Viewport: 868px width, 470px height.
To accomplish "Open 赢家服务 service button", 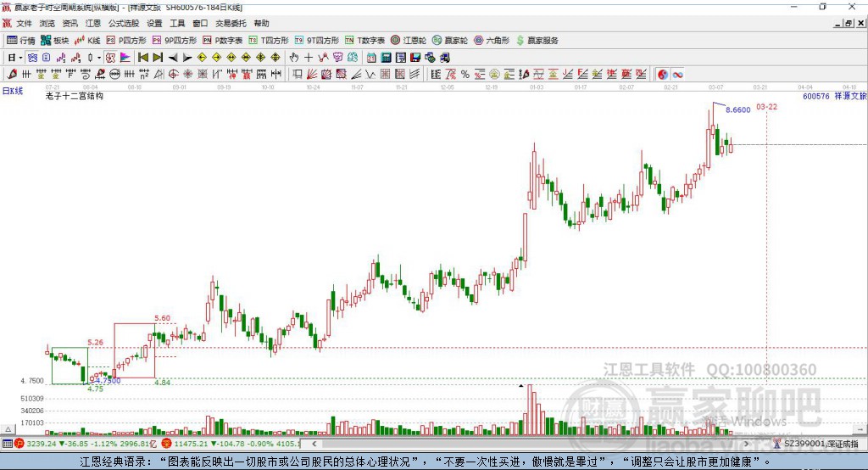I will (x=537, y=41).
